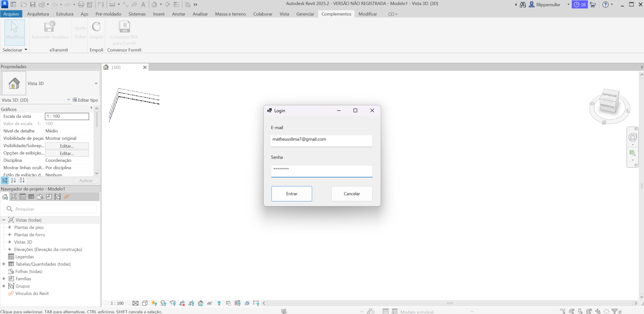Click the detail level icon in view control bar
The height and width of the screenshot is (314, 644).
pos(135,303)
